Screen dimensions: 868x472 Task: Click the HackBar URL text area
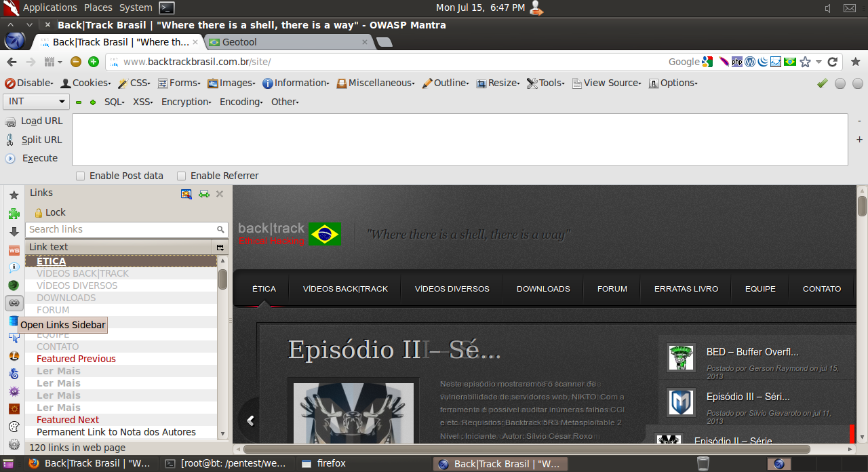point(460,140)
